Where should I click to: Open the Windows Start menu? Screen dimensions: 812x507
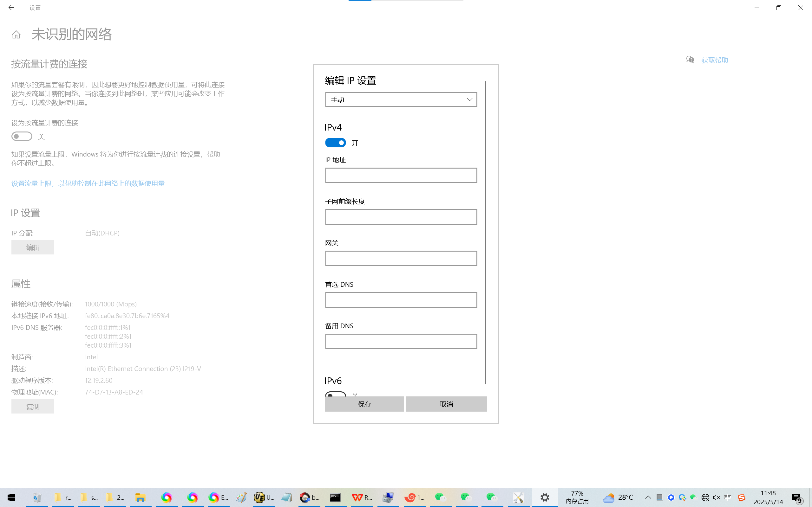(x=11, y=497)
